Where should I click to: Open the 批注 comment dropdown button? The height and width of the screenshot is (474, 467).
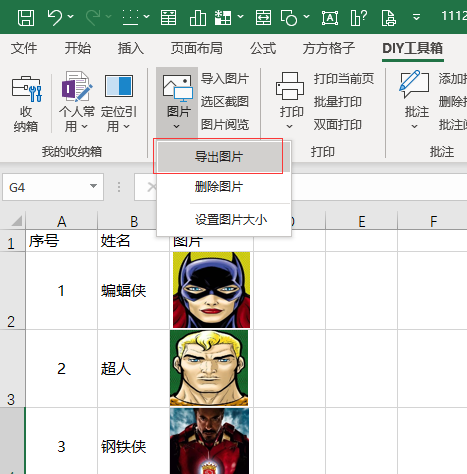tap(415, 100)
